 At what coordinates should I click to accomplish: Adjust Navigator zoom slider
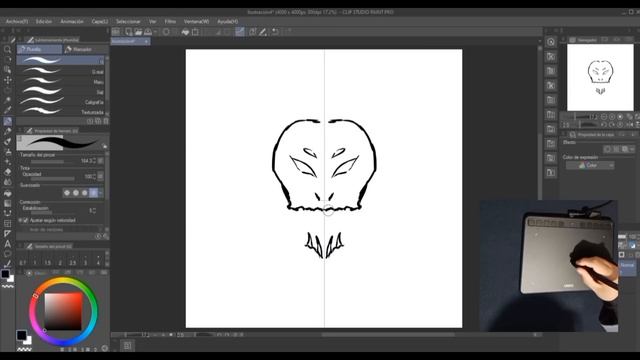(576, 117)
